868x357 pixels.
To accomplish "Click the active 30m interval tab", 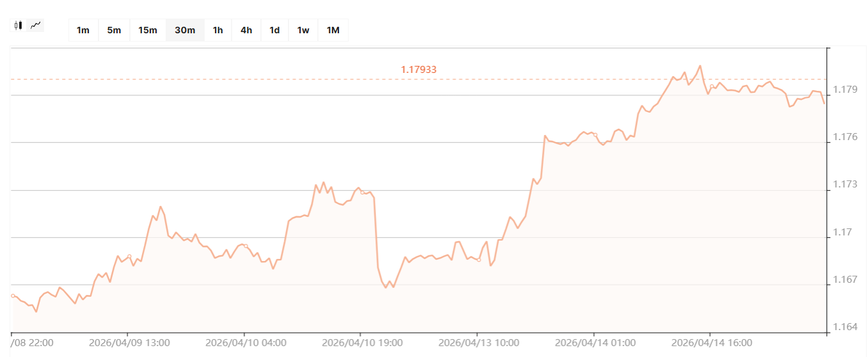I will [185, 30].
